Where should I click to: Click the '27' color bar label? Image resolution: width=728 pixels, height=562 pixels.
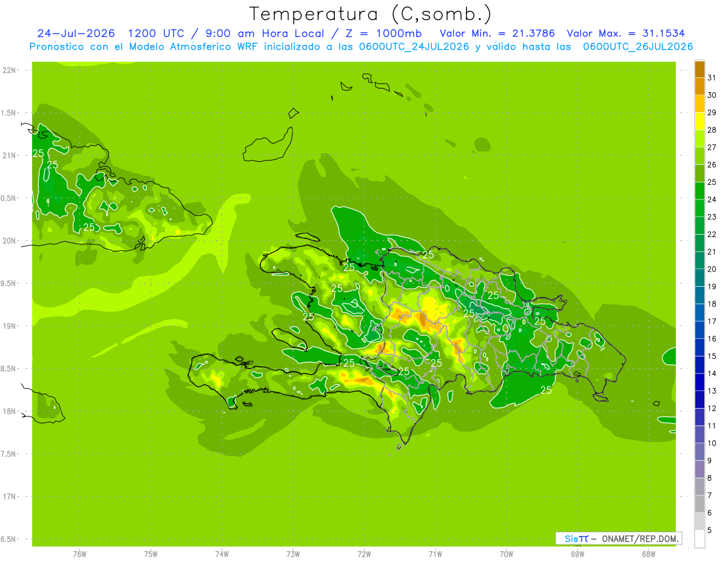(x=712, y=147)
